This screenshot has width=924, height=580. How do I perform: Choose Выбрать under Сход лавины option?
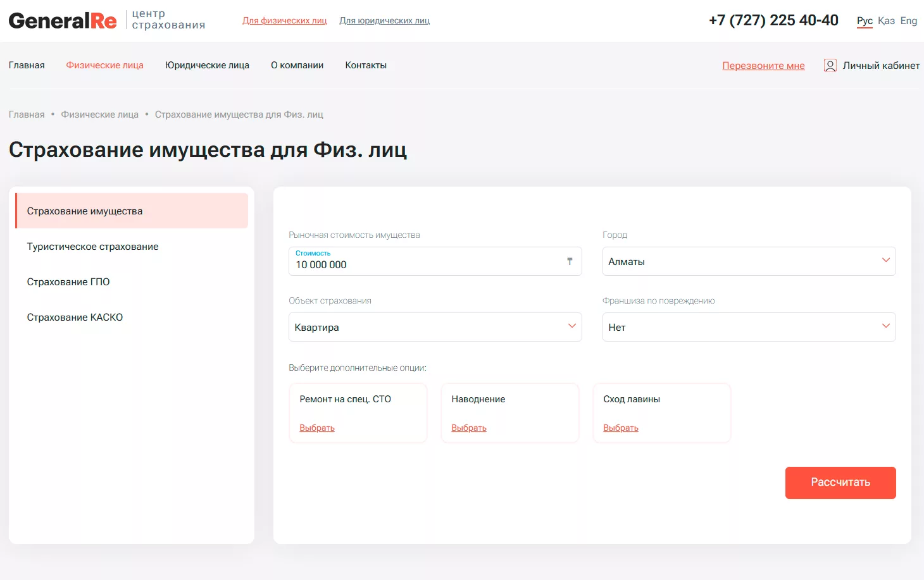621,428
